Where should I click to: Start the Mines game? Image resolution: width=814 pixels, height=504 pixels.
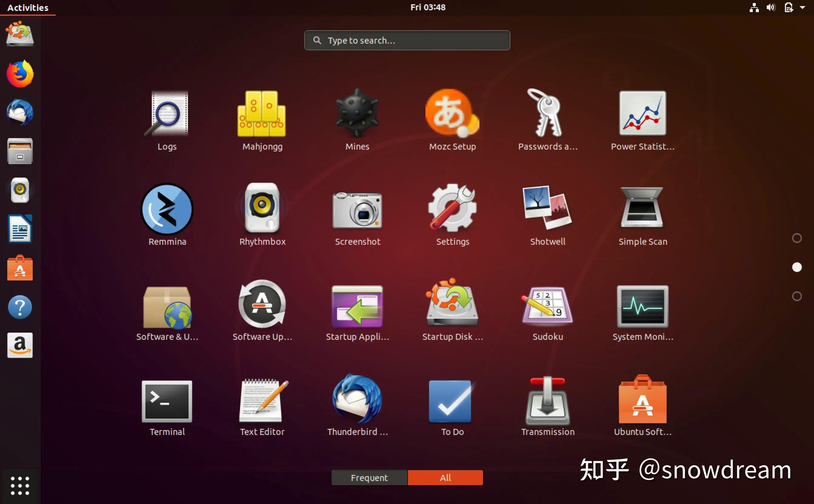pos(357,120)
